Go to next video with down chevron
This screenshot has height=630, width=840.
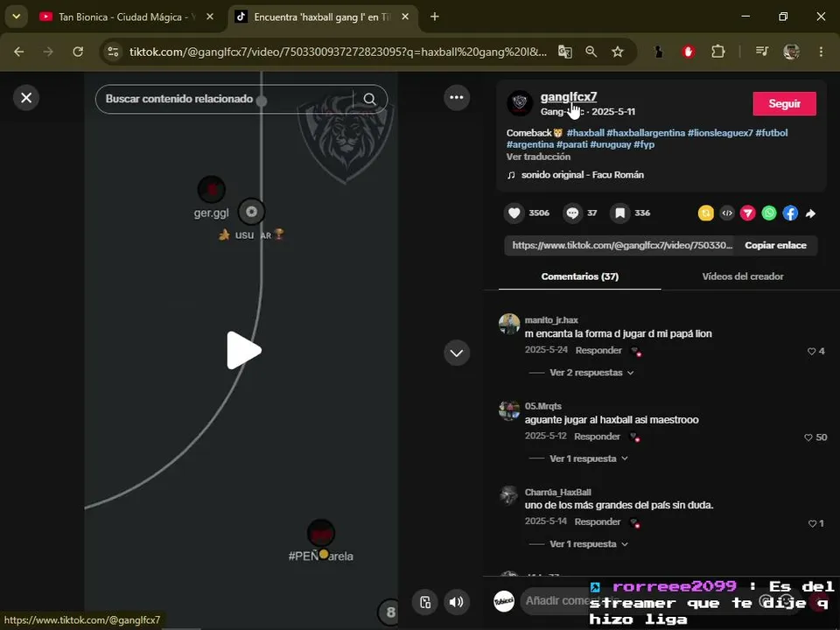(x=457, y=353)
